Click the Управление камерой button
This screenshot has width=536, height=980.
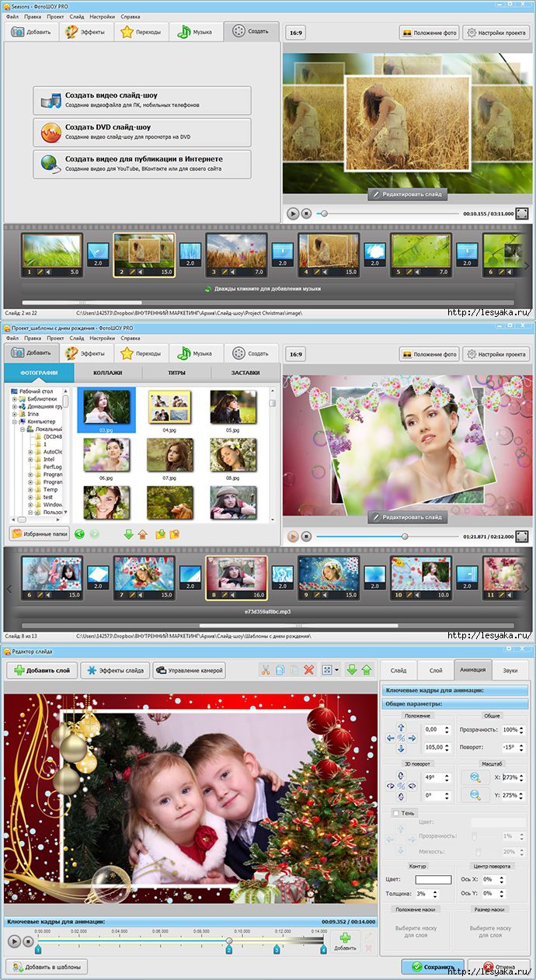[x=190, y=670]
